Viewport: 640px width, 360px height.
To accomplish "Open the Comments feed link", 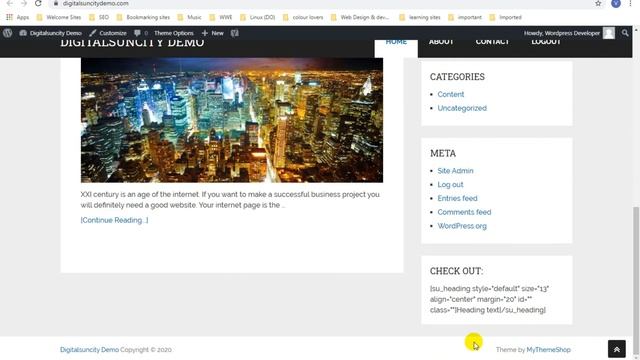I will point(464,212).
